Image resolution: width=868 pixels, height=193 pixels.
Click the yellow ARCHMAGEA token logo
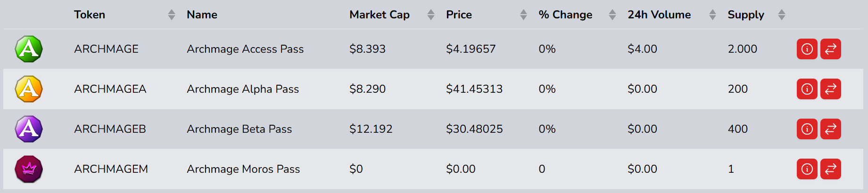coord(29,89)
